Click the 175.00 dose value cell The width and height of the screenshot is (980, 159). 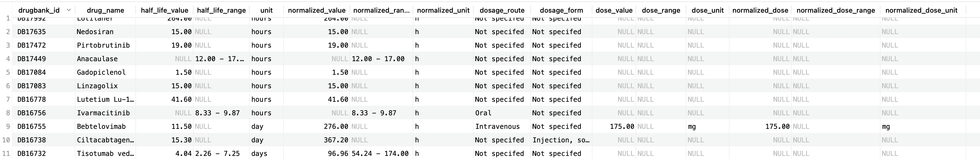click(x=622, y=127)
